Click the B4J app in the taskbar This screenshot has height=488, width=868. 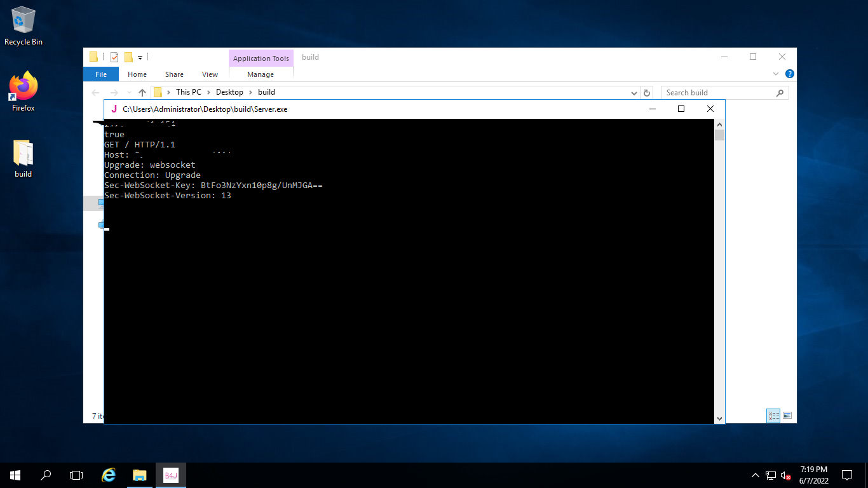(x=171, y=475)
